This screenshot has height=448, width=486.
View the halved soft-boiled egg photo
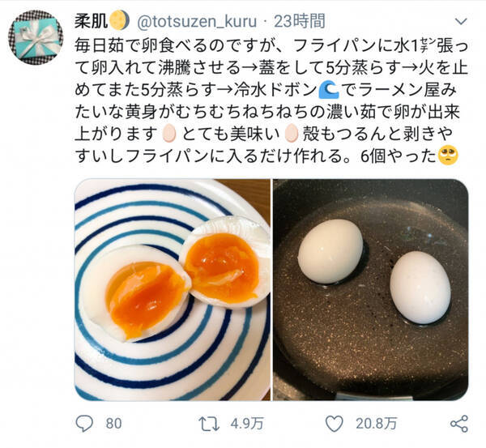point(172,289)
